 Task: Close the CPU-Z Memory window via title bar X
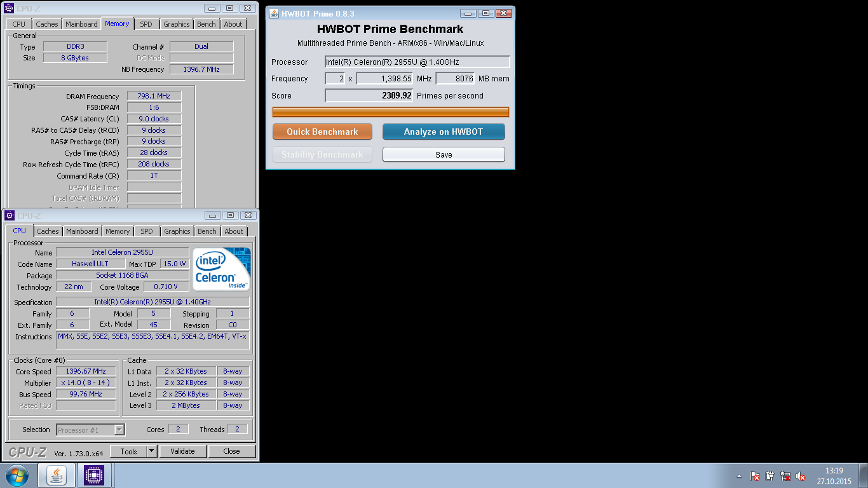(248, 8)
